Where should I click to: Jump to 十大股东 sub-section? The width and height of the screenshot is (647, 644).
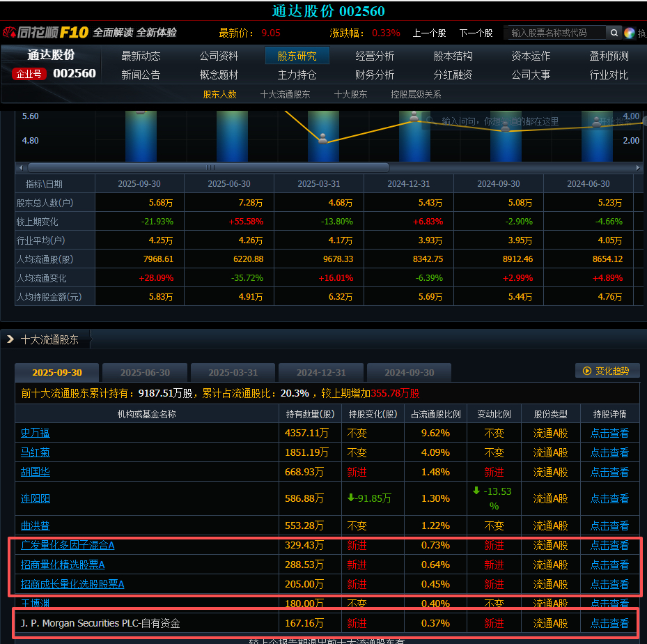click(x=350, y=95)
